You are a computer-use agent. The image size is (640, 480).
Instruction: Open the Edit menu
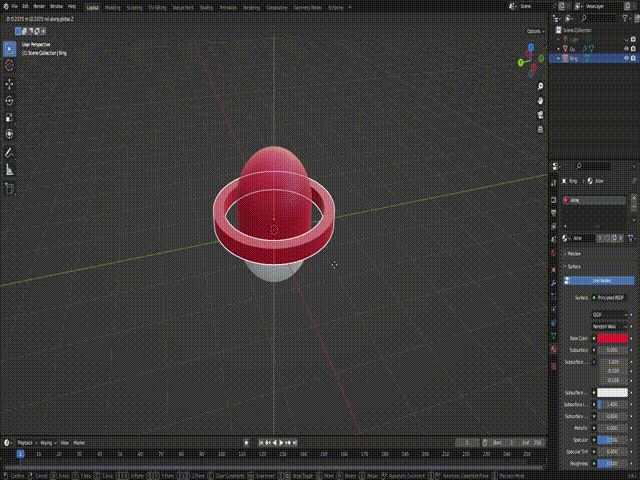click(26, 6)
